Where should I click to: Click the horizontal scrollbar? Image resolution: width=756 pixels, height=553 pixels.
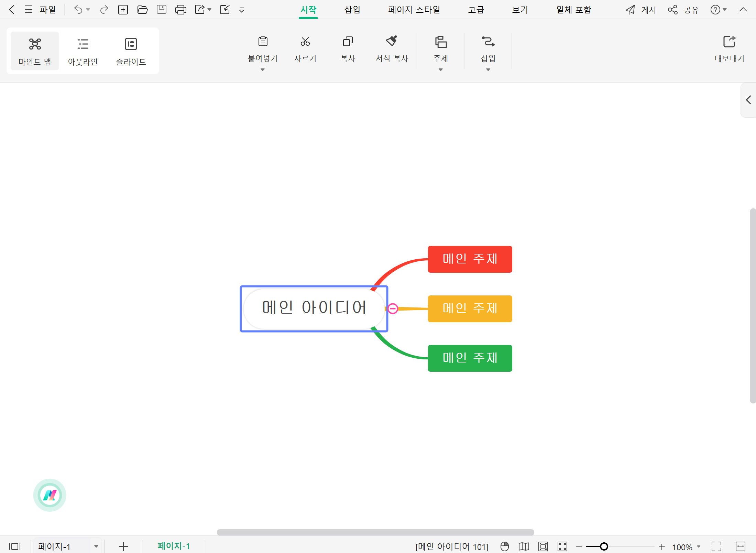coord(375,532)
